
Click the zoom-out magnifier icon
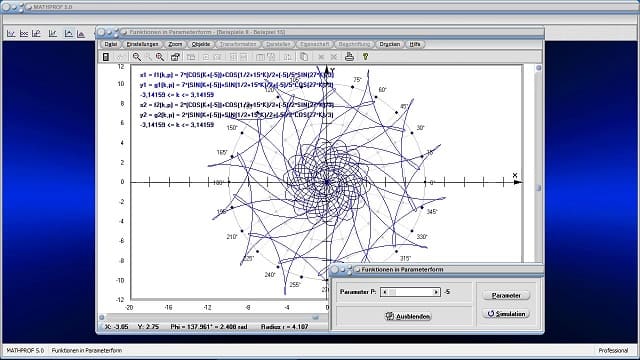pos(137,57)
